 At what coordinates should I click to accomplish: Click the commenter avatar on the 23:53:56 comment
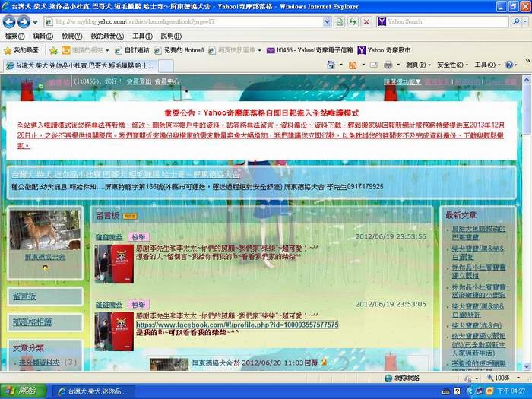pyautogui.click(x=114, y=264)
